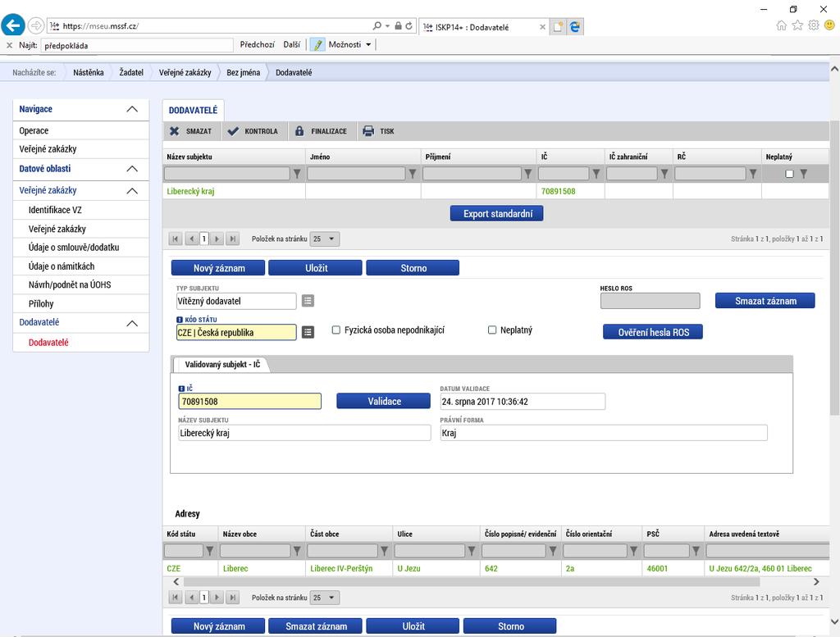Click filter icon for Část obce column
This screenshot has width=840, height=637.
point(384,550)
